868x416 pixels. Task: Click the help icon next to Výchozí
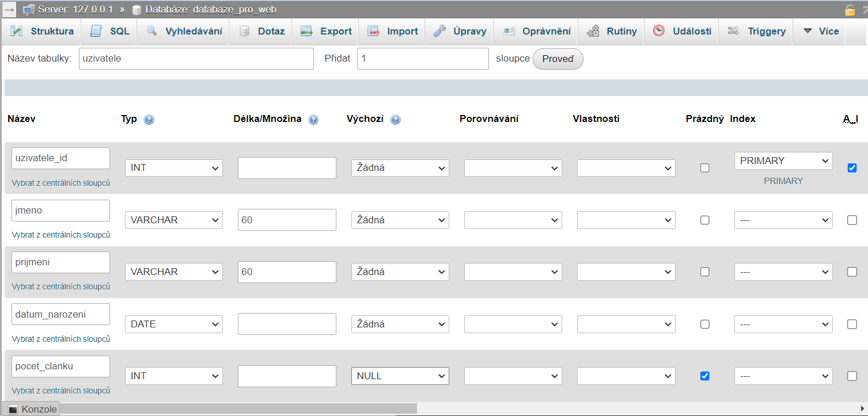(x=395, y=120)
